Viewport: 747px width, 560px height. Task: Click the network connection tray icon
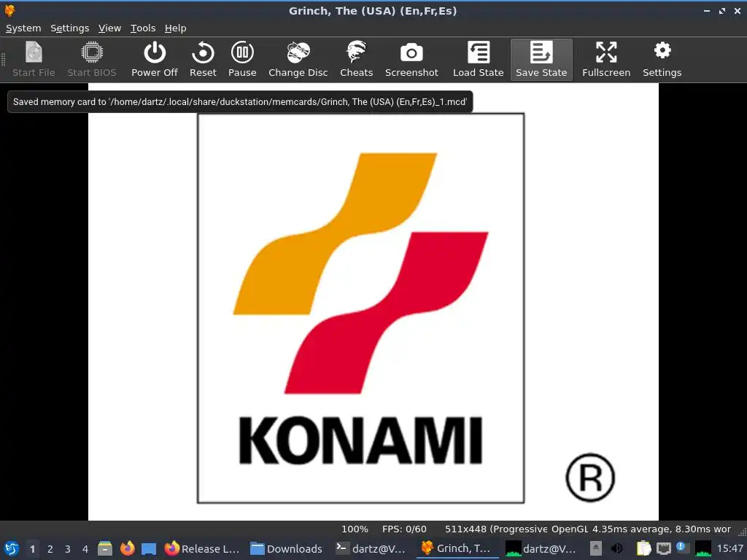click(x=664, y=548)
